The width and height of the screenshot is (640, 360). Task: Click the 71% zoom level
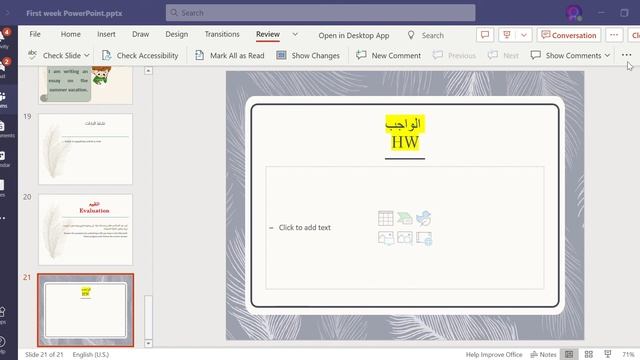point(628,354)
